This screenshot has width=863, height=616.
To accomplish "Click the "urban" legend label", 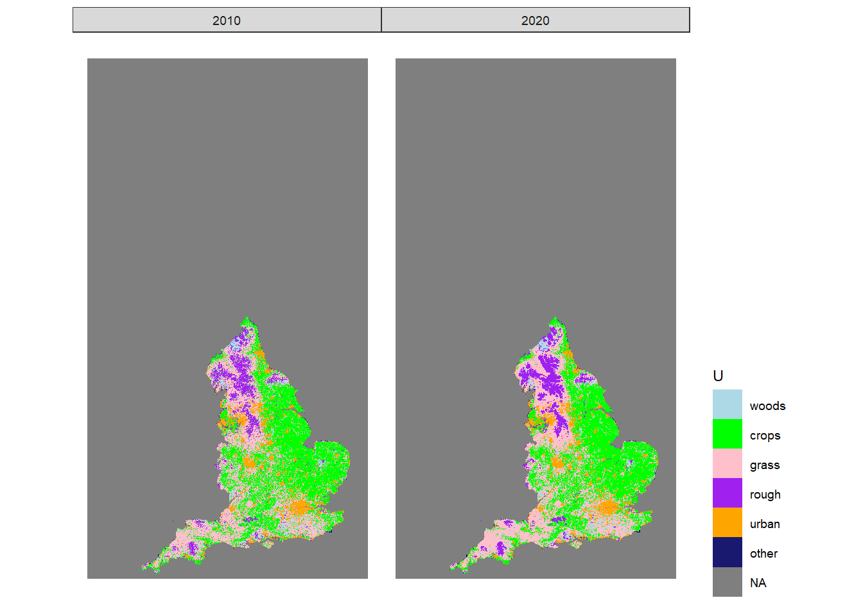I will [x=765, y=524].
